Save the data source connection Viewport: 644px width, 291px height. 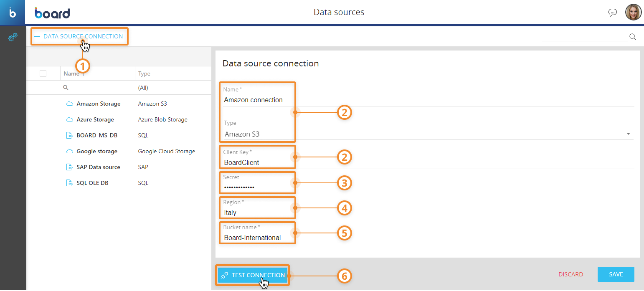coord(616,274)
